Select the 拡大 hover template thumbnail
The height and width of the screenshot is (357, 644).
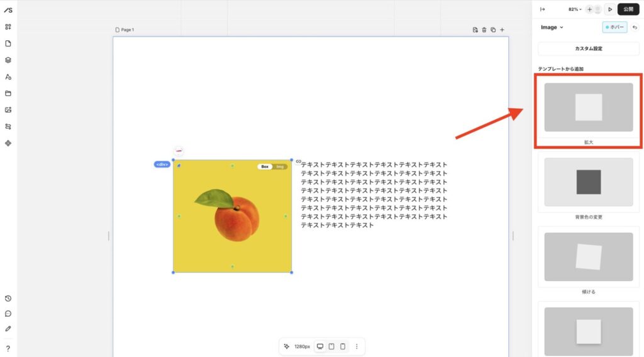tap(589, 107)
